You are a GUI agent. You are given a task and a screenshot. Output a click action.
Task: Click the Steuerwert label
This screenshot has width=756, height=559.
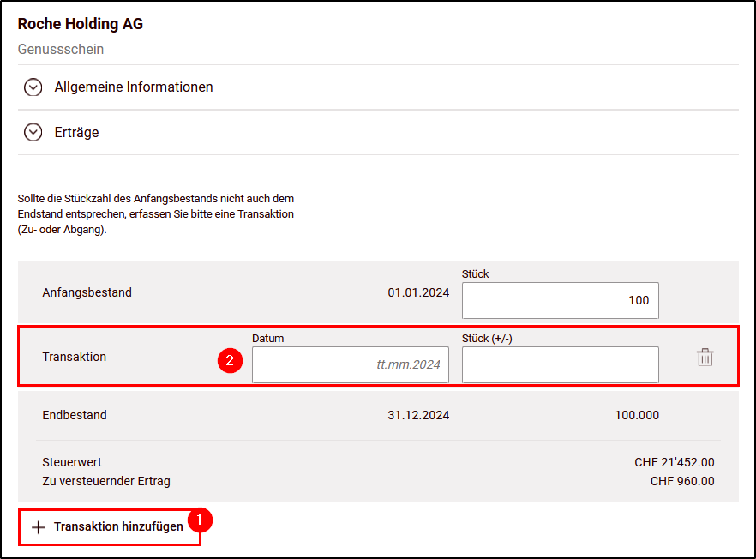pyautogui.click(x=72, y=462)
